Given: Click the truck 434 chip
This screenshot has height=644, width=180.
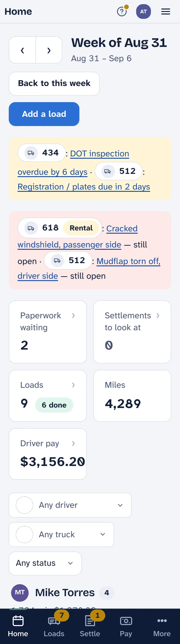Looking at the screenshot, I should point(42,153).
